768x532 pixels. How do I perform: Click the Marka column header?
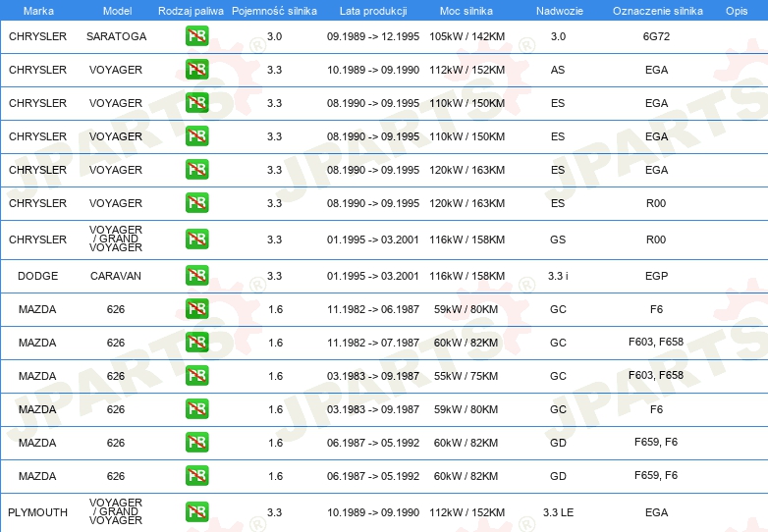click(38, 11)
